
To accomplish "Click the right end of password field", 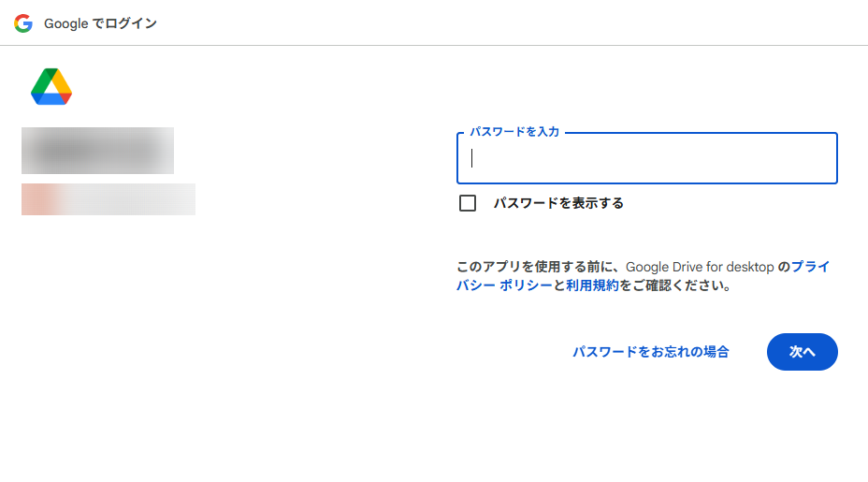I will click(823, 159).
